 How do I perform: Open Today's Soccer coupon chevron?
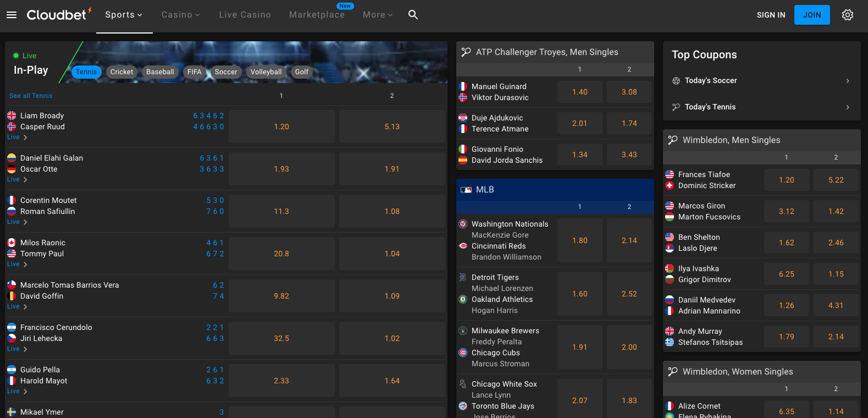click(x=848, y=81)
